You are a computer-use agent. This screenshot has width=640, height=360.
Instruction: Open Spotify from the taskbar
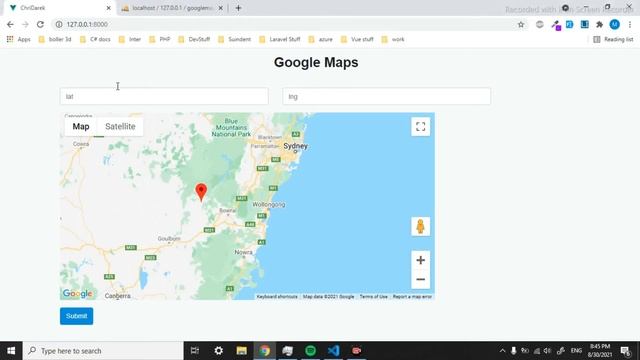[x=311, y=351]
